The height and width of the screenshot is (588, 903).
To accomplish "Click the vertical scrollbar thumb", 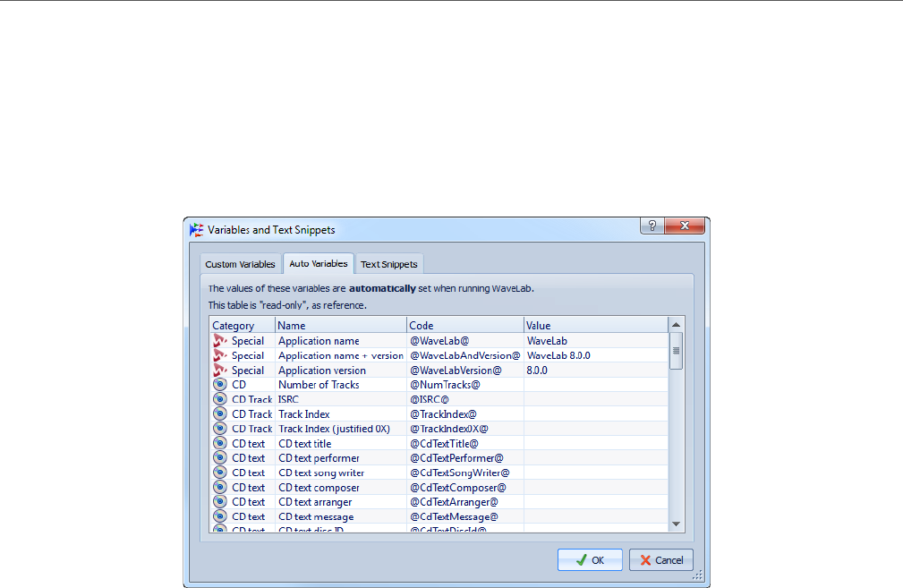I will coord(676,351).
